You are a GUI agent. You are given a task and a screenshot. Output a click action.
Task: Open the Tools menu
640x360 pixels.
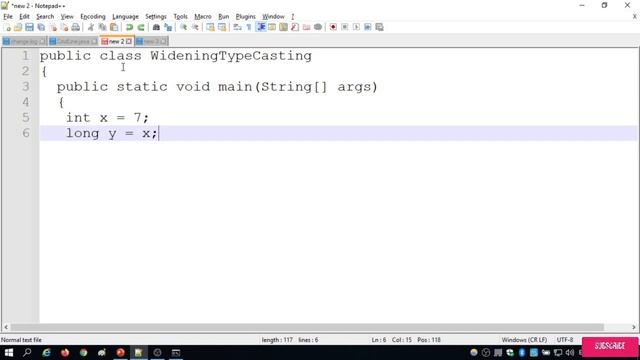[180, 17]
